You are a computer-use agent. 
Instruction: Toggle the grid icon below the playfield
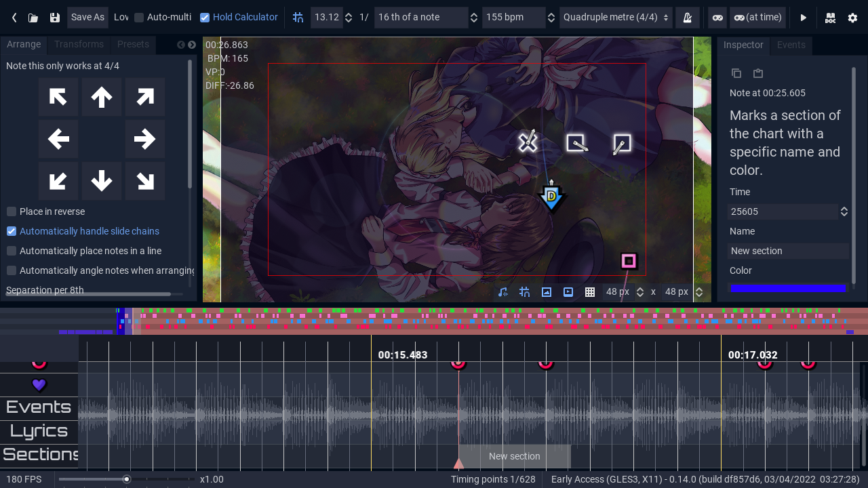[590, 292]
